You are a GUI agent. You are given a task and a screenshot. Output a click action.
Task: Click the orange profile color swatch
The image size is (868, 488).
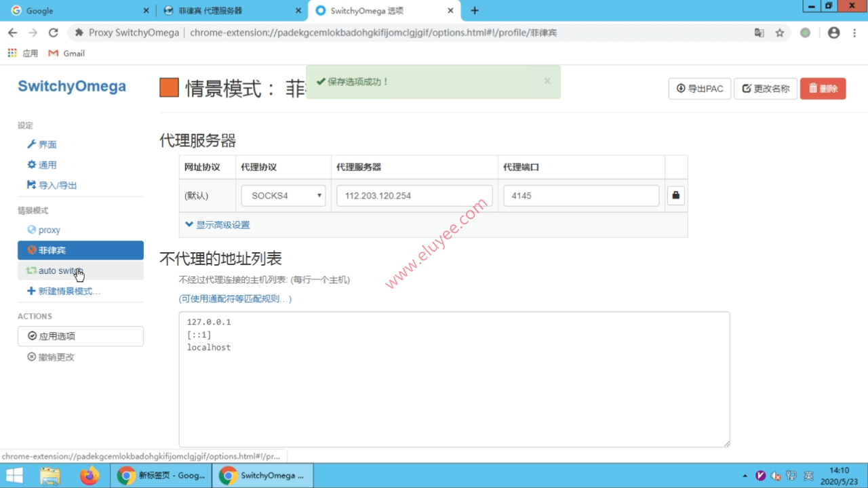[x=169, y=87]
